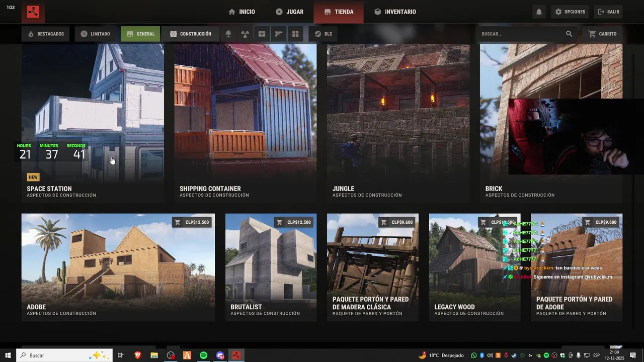
Task: Click the Bluetooth tray icon
Action: tap(481, 355)
